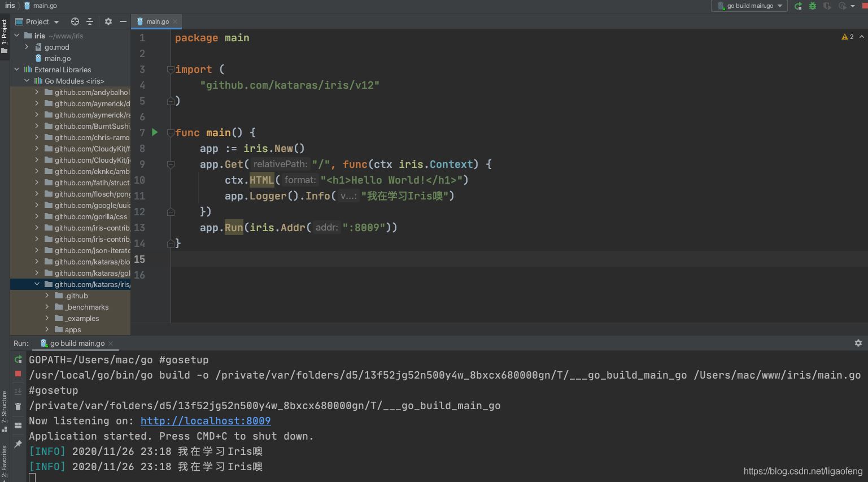Open the http://localhost:8009 link
This screenshot has width=868, height=482.
click(x=206, y=421)
